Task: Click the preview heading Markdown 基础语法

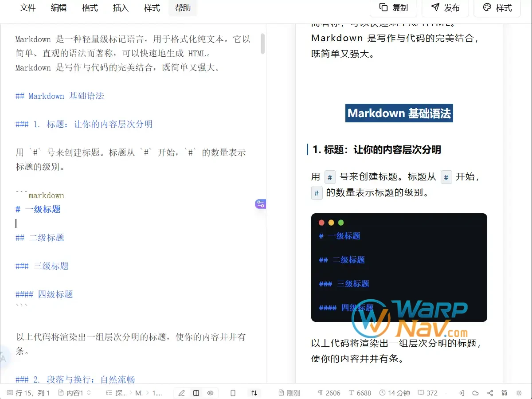Action: 399,113
